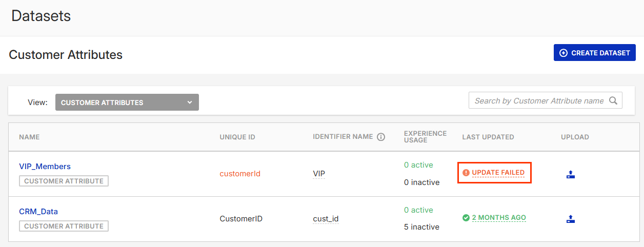Click the 2 Months Ago status
Screen dimensions: 644x247
click(499, 218)
